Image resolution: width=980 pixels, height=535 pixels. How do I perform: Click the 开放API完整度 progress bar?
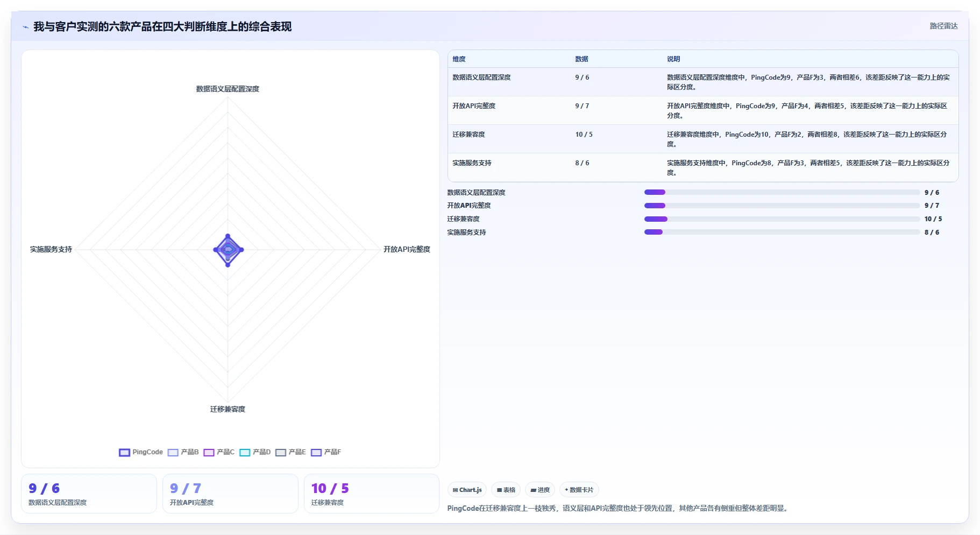pos(782,206)
